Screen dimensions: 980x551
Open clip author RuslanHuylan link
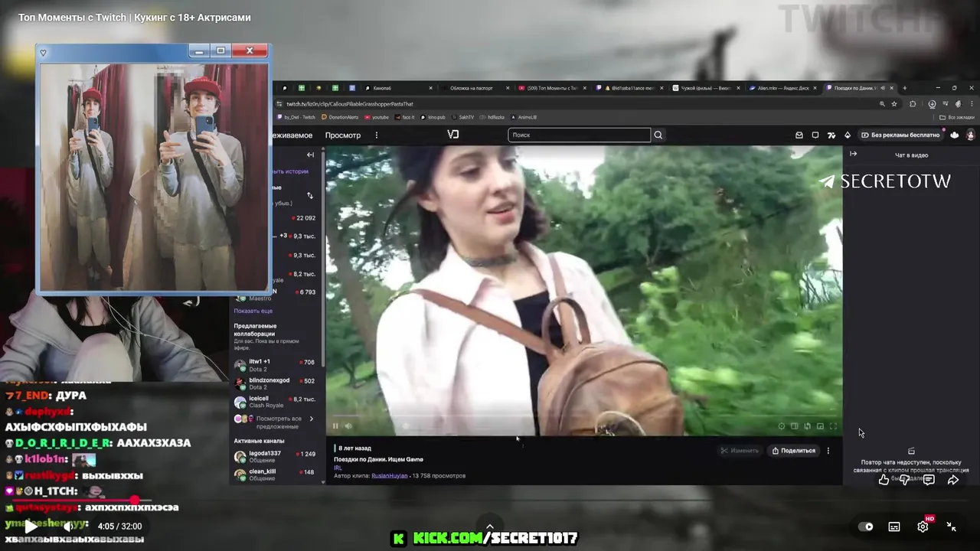pos(390,476)
